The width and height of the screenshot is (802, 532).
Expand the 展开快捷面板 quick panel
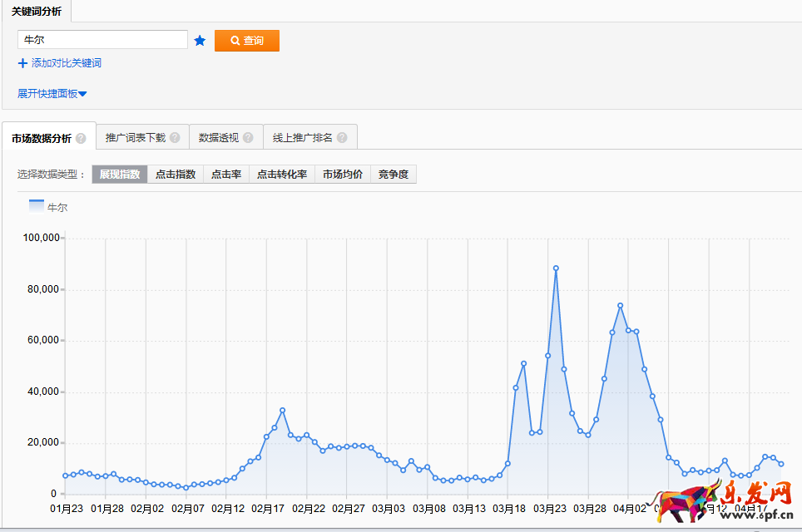[x=52, y=94]
